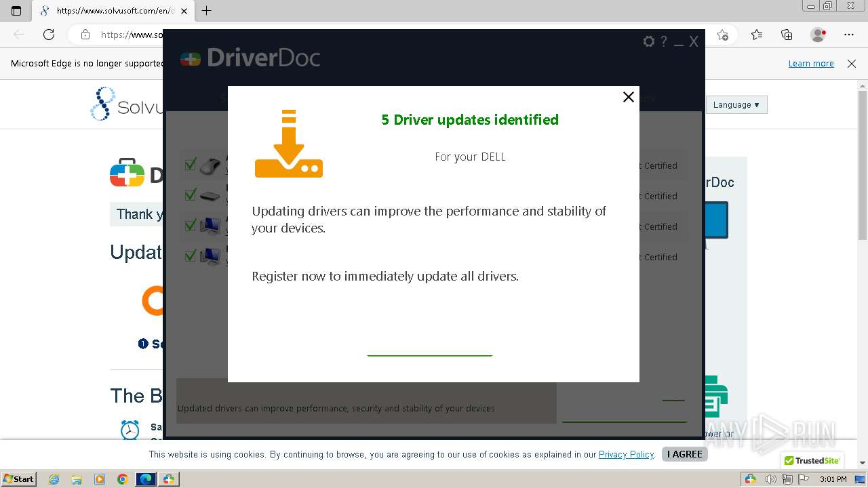Dismiss the Edge unsupported notification bar
This screenshot has height=488, width=868.
pyautogui.click(x=852, y=64)
